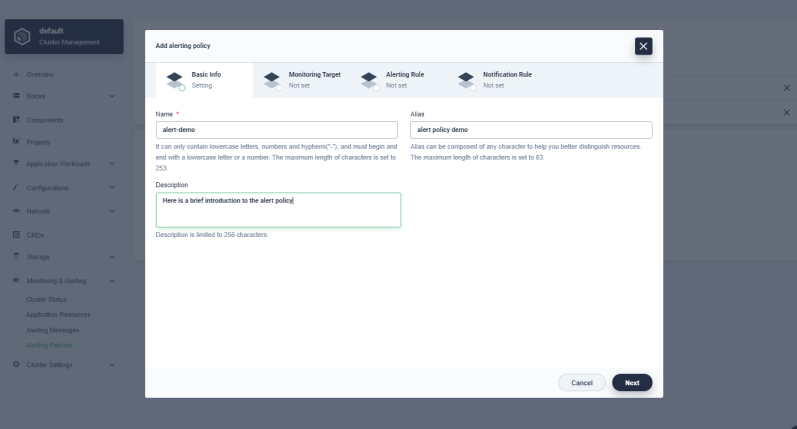Click the Application Workloads sidebar icon

click(x=16, y=163)
